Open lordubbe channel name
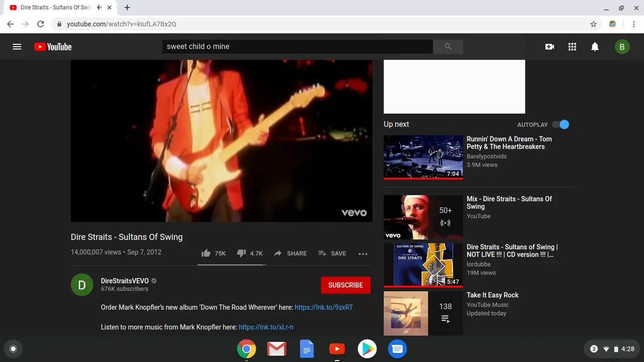 [479, 264]
